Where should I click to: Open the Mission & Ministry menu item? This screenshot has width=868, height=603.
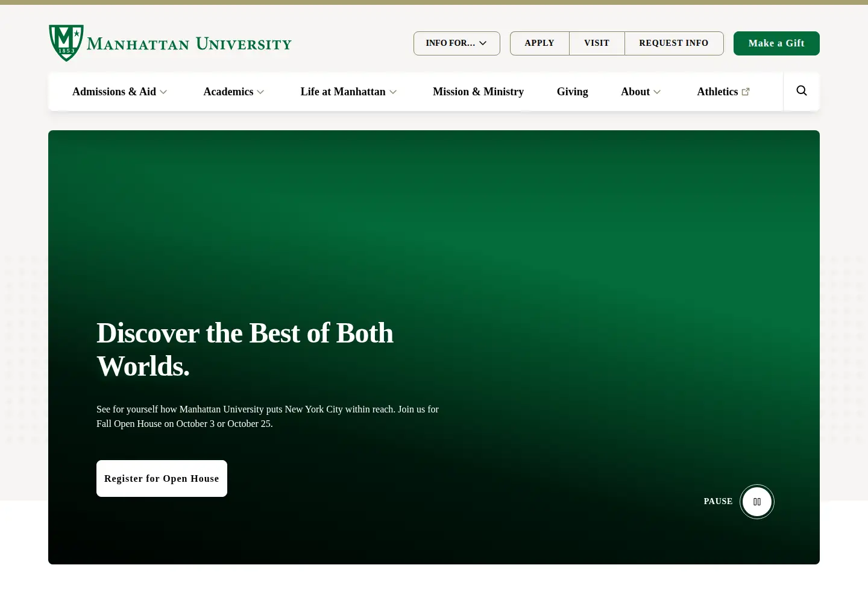point(478,92)
